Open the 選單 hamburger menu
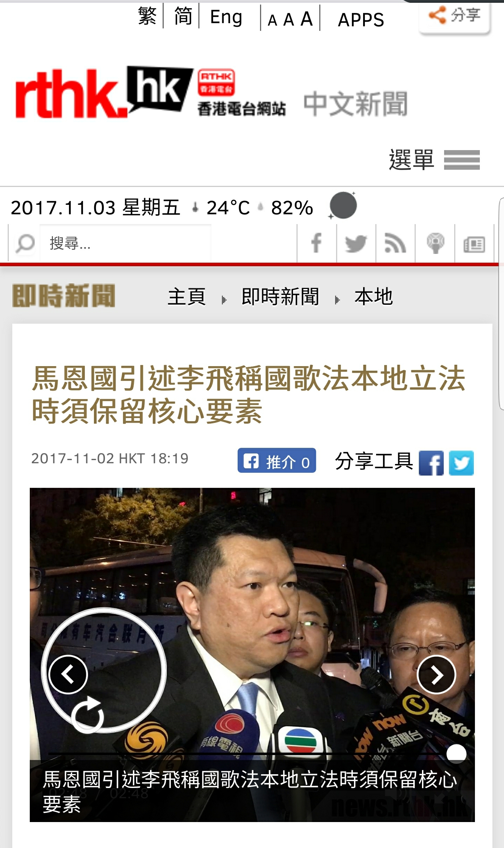504x848 pixels. [x=434, y=160]
